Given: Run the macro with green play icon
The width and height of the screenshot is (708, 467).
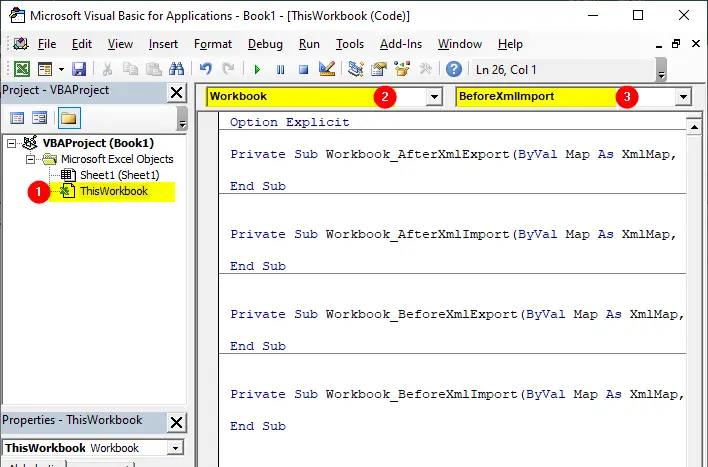Looking at the screenshot, I should (x=257, y=70).
